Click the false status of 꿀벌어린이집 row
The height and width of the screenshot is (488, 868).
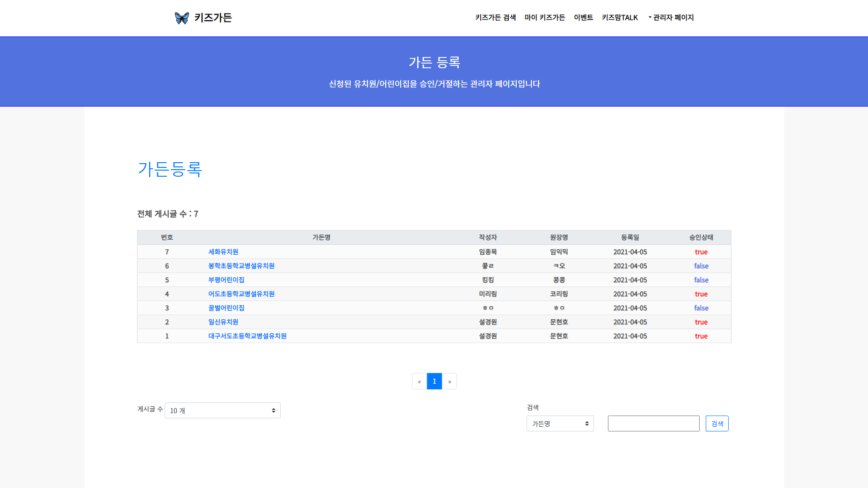pos(701,308)
